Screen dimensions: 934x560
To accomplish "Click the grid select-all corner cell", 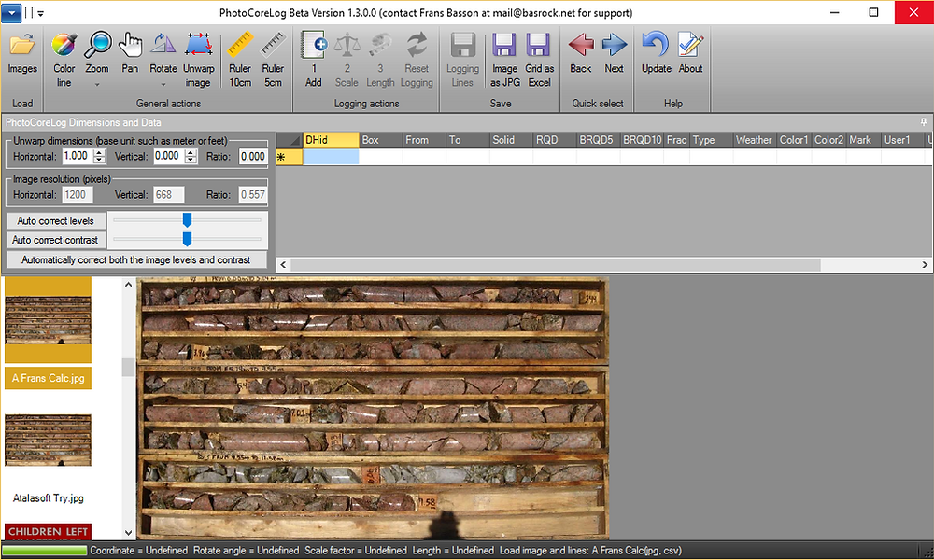I will point(290,140).
